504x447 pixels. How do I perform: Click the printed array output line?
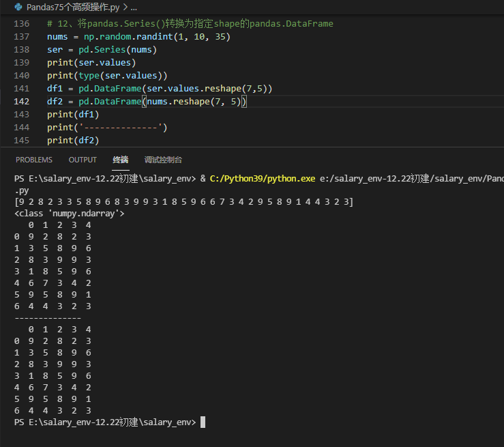[184, 202]
